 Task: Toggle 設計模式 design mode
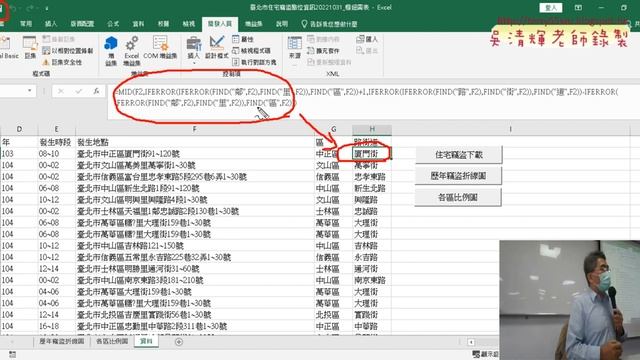[216, 48]
